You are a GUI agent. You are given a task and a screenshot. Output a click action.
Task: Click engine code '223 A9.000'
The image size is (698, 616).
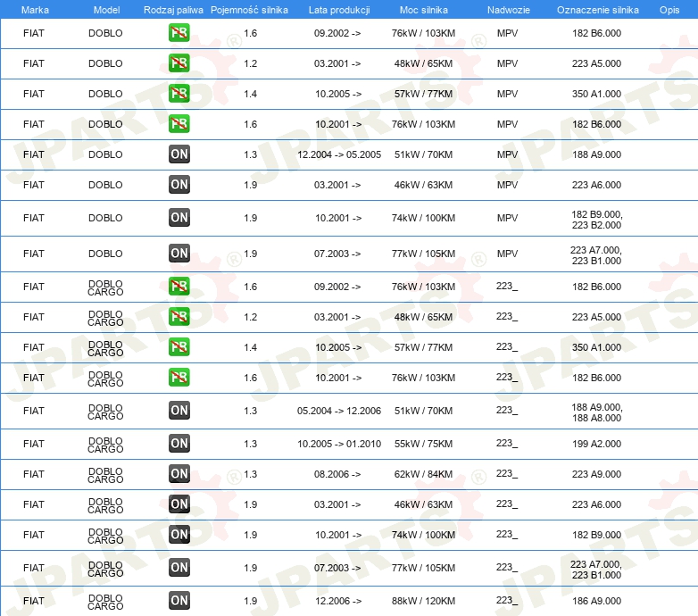[596, 474]
